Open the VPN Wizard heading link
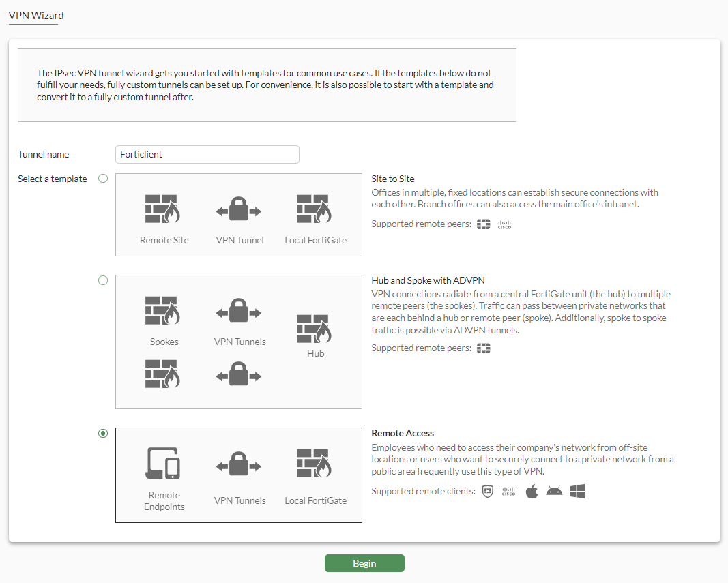This screenshot has height=583, width=728. (x=34, y=16)
